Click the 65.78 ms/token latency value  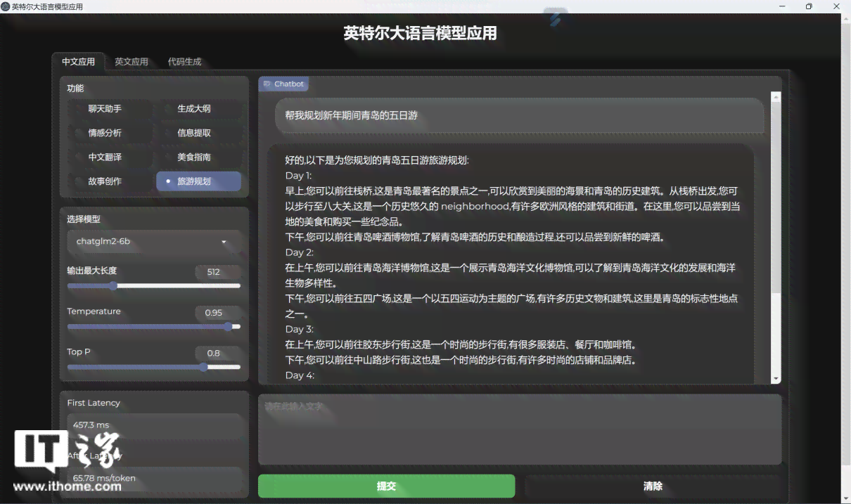[104, 478]
